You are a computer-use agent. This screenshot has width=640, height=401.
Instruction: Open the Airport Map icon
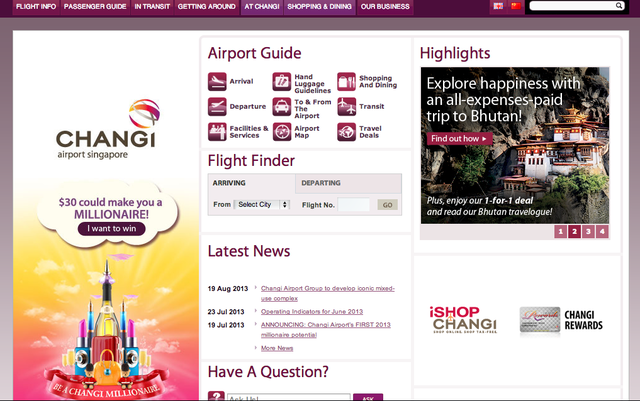282,132
